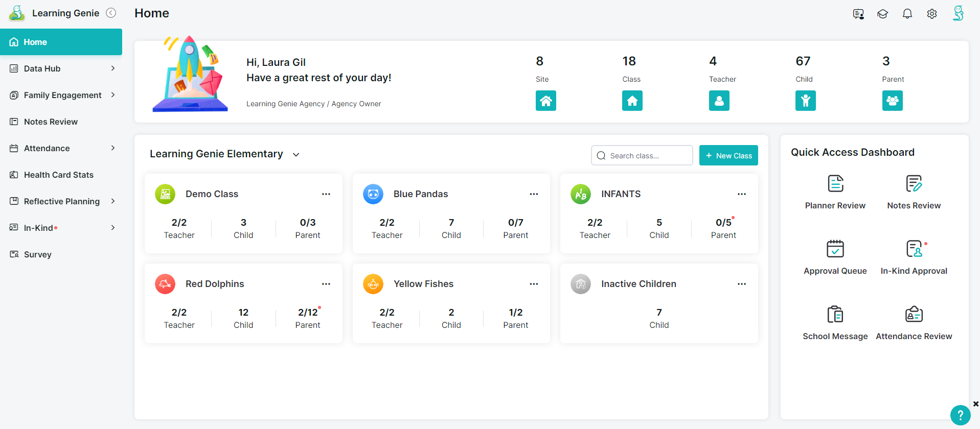
Task: Open In-Kind Approval quick access icon
Action: [x=914, y=249]
